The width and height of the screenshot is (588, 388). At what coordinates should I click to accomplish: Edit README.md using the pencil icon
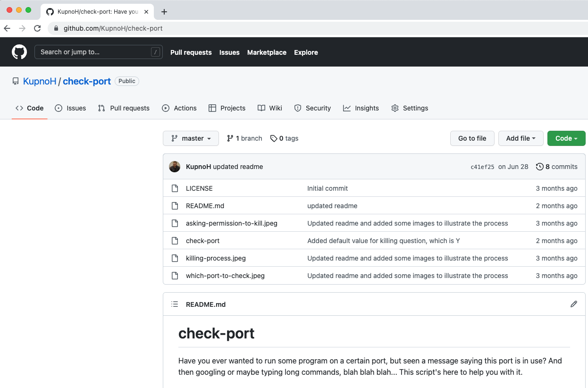click(574, 304)
